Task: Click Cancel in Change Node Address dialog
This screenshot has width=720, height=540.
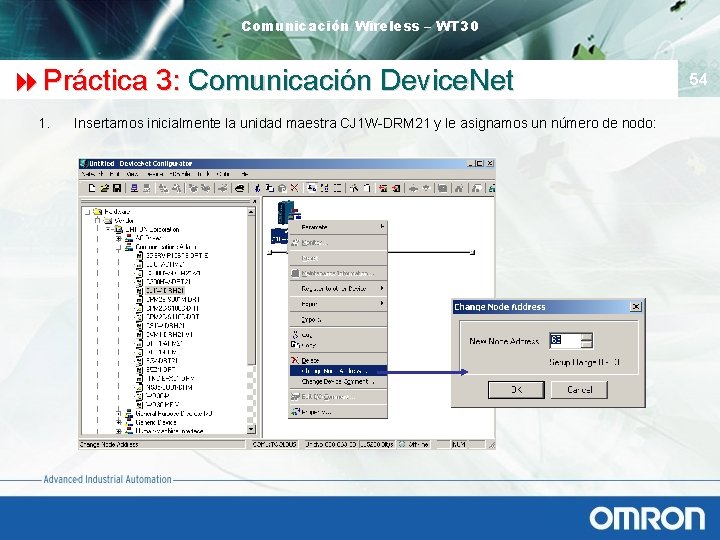Action: coord(579,390)
